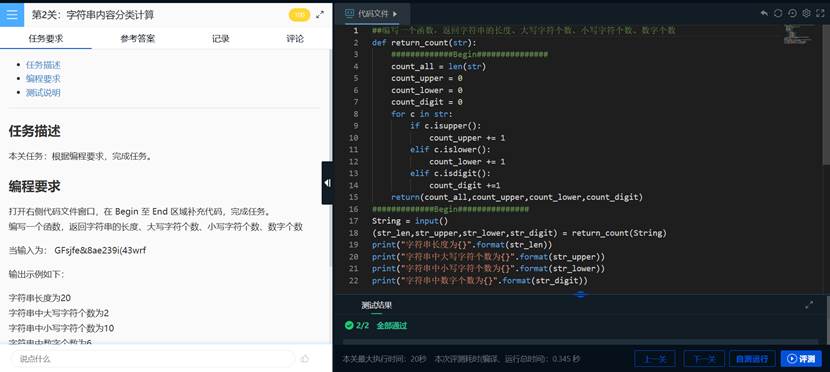
Task: Click the print line formatting str_lower
Action: 488,269
